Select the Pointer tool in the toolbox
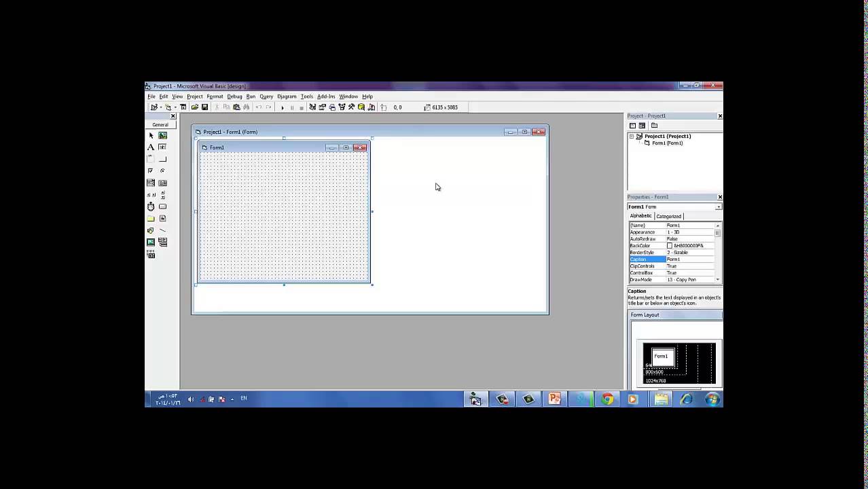This screenshot has height=489, width=868. [151, 135]
